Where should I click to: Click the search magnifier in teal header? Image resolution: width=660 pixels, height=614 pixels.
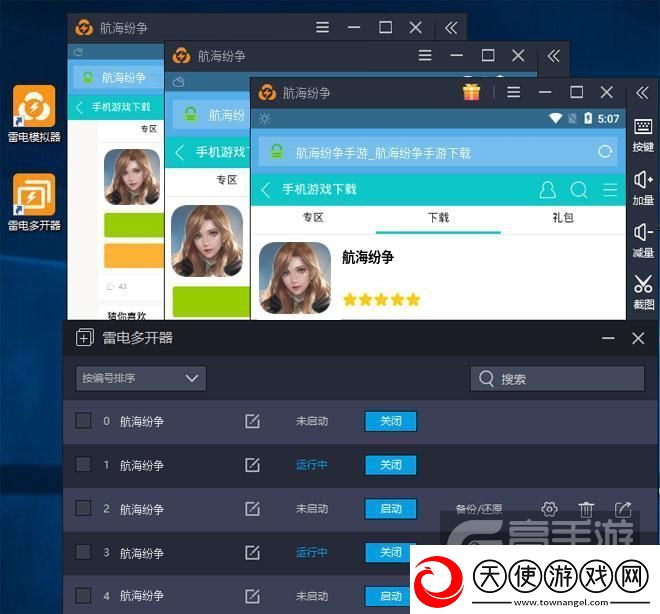point(578,190)
